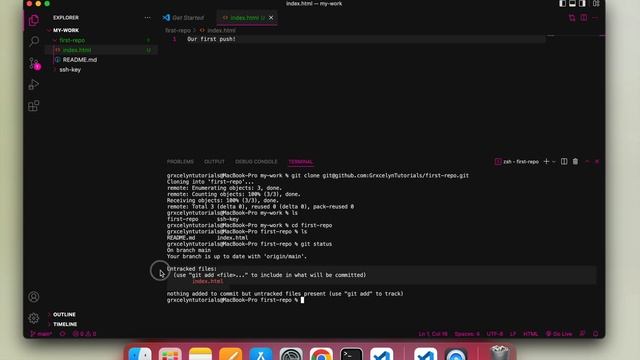The width and height of the screenshot is (640, 360).
Task: Create a new terminal with plus icon
Action: 546,162
